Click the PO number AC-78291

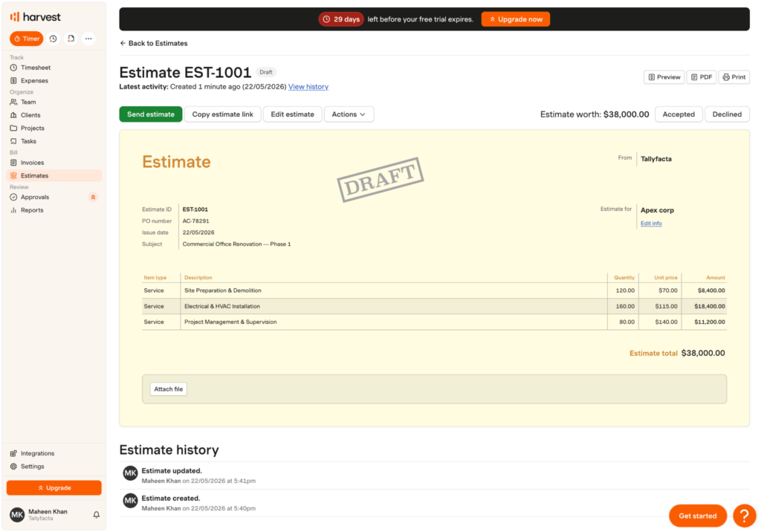pyautogui.click(x=196, y=221)
